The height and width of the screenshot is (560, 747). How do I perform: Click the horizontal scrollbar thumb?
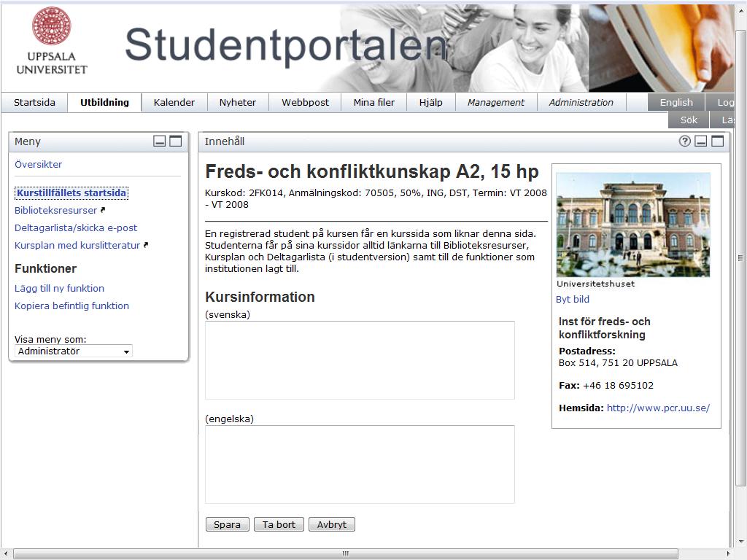345,554
